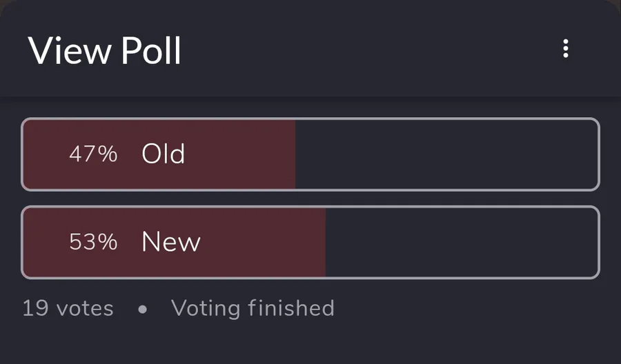Click the 53% percentage label
621x364 pixels.
pyautogui.click(x=93, y=242)
